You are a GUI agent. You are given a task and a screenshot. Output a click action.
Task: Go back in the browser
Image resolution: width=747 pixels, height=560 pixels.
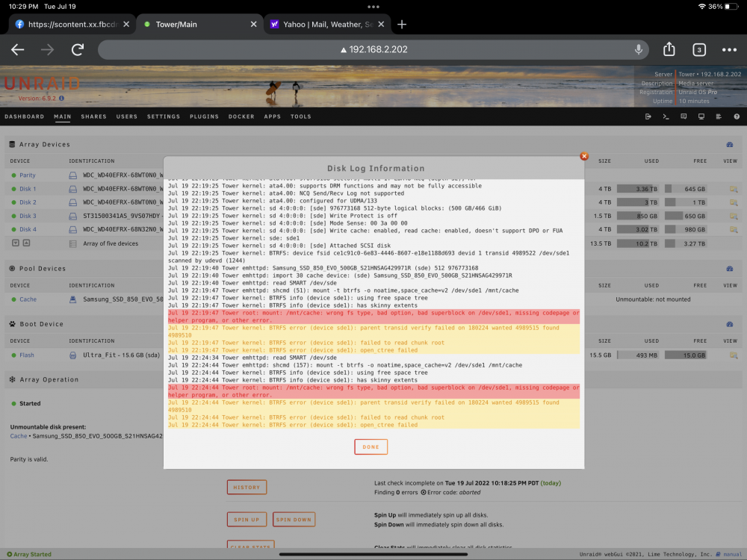click(x=18, y=49)
